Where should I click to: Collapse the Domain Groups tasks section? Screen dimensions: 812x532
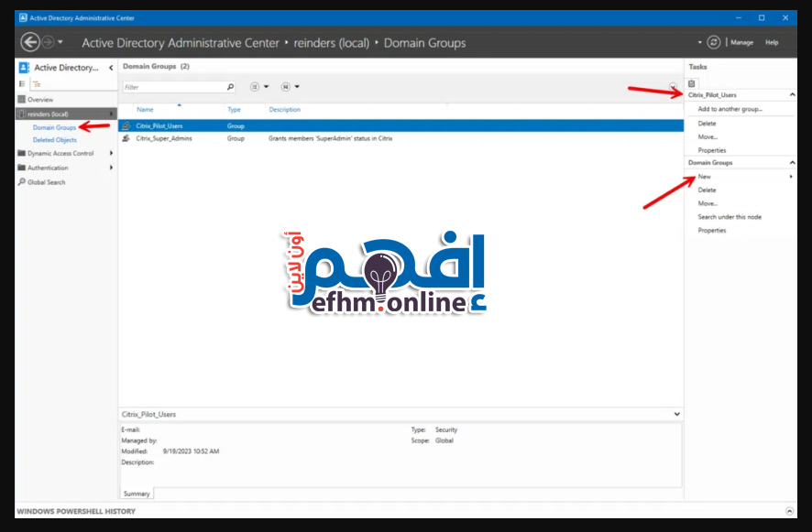pos(790,163)
